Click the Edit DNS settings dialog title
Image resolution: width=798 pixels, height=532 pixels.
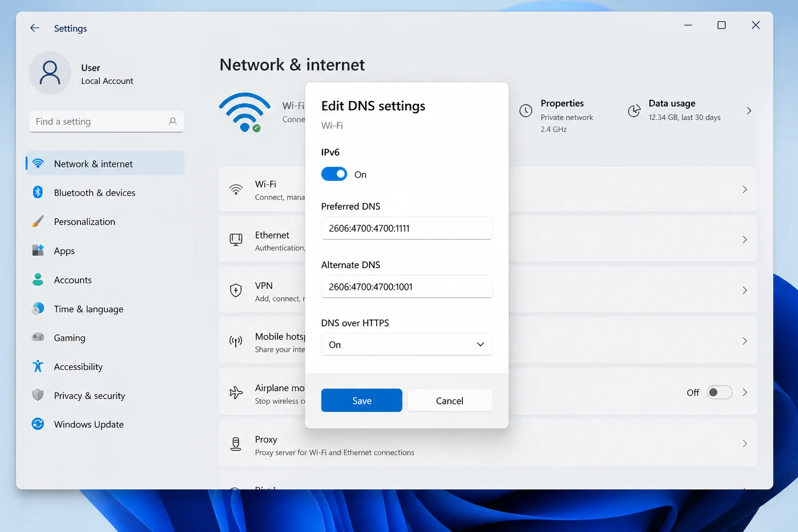373,106
